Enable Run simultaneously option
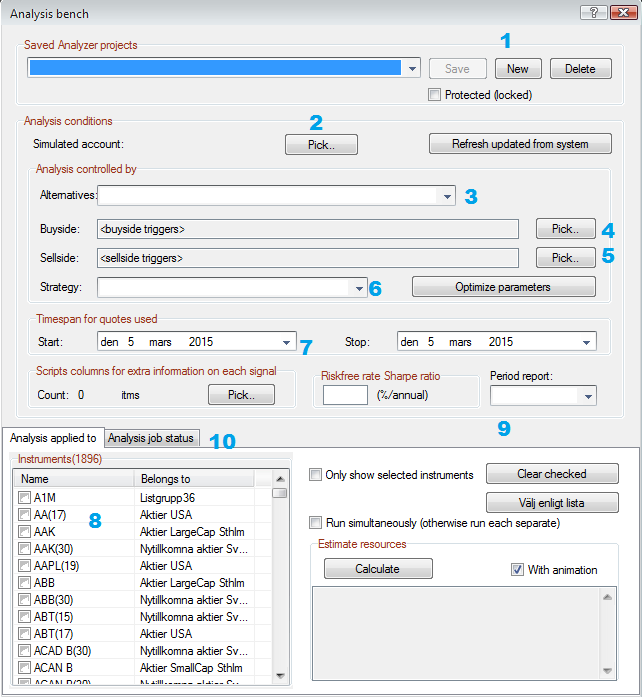Viewport: 642px width, 697px height. (x=315, y=523)
